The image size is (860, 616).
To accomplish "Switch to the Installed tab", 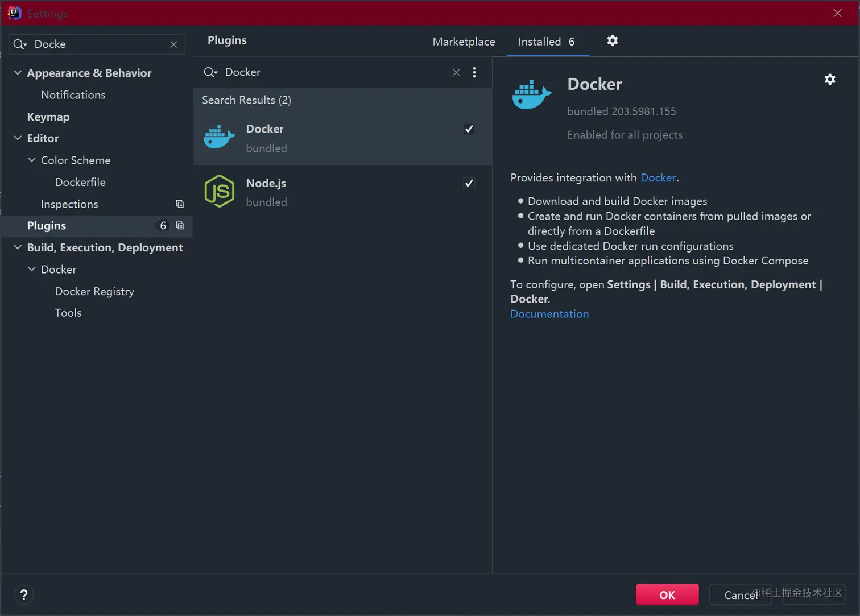I will (547, 42).
